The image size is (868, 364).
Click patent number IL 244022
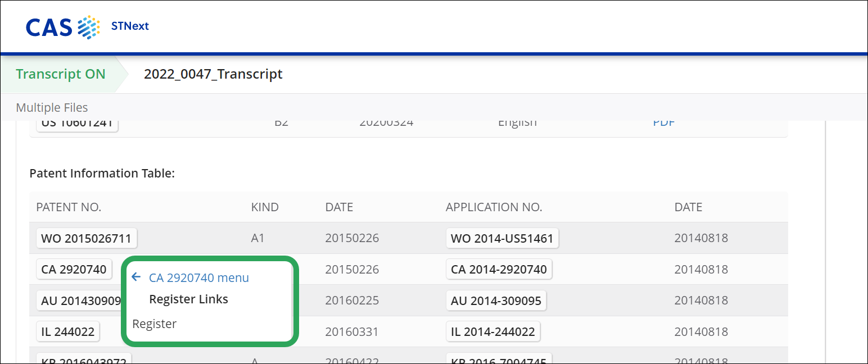pyautogui.click(x=67, y=332)
